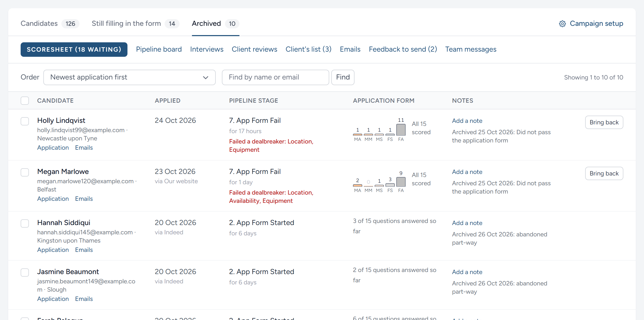
Task: Add a note for Holly Lindqvist
Action: (467, 121)
